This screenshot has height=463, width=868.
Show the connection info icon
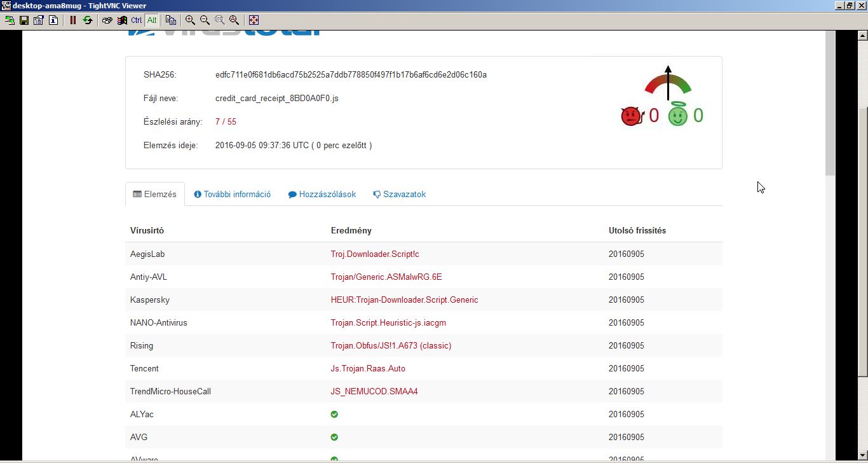click(x=53, y=20)
